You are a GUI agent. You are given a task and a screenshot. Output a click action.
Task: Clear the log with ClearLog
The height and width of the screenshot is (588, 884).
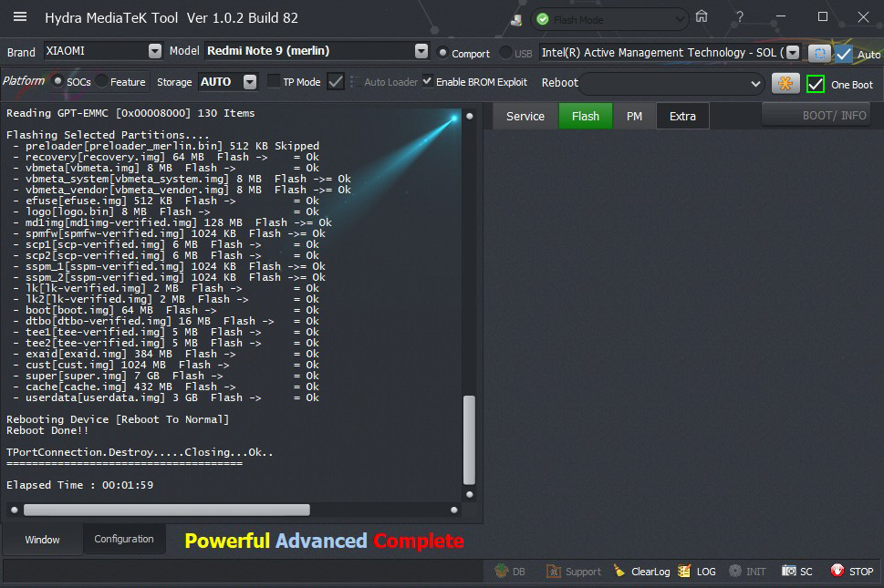[x=641, y=571]
